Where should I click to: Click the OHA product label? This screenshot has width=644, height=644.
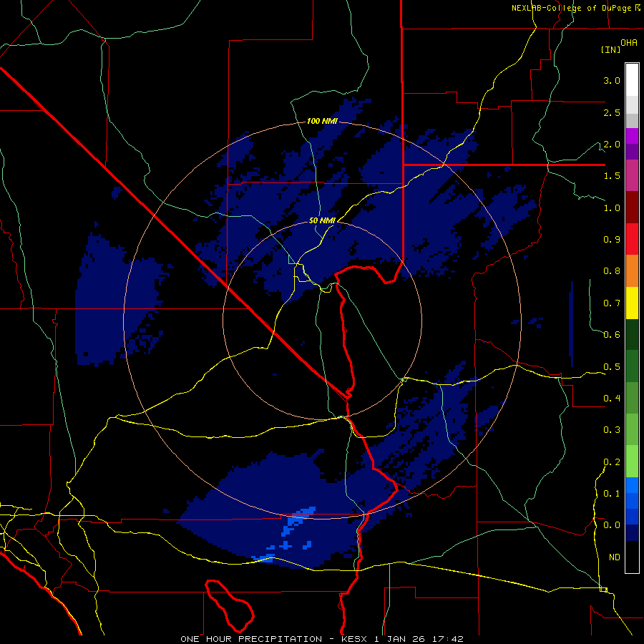(x=629, y=43)
